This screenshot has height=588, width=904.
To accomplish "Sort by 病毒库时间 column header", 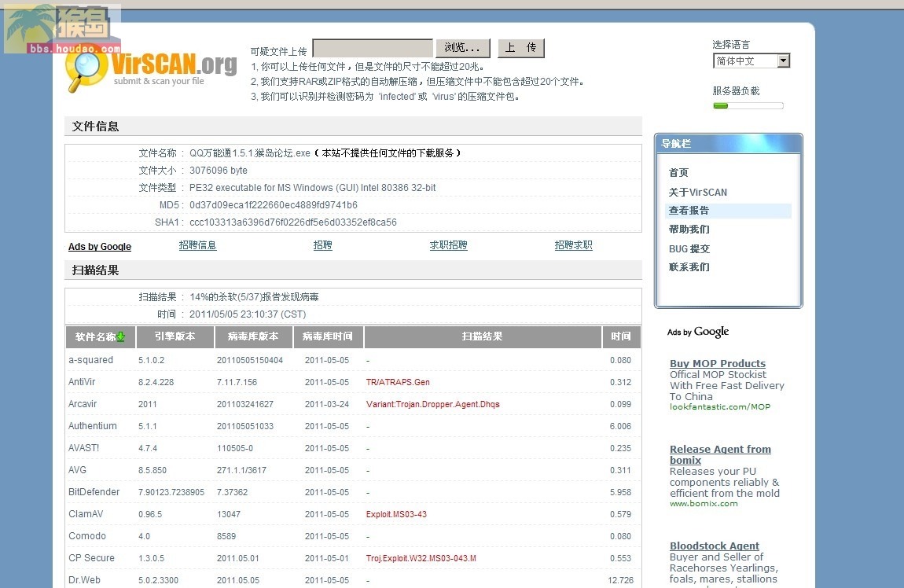I will click(x=328, y=337).
